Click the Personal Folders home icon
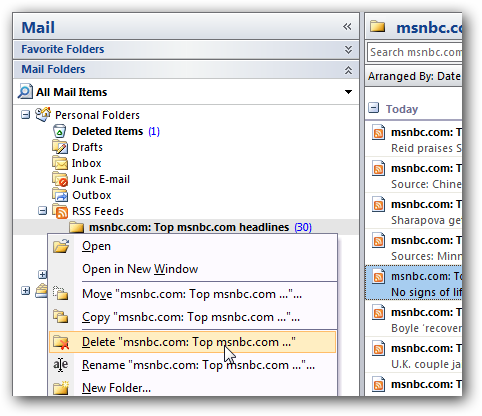482x416 pixels. [43, 115]
